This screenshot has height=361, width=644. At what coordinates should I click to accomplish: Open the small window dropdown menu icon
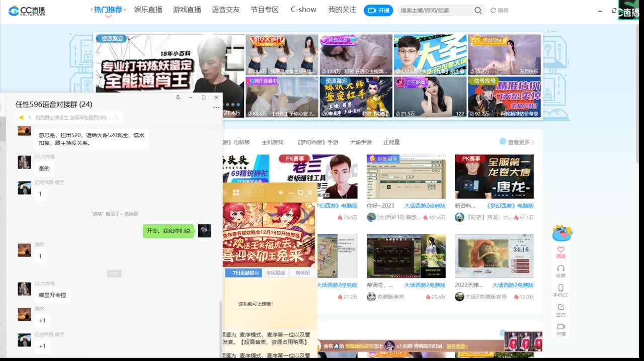click(x=281, y=193)
